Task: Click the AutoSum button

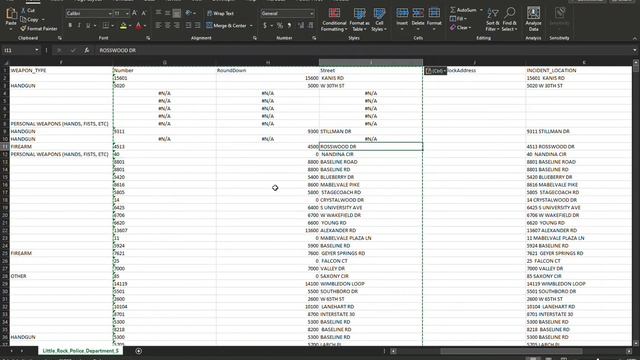Action: pyautogui.click(x=463, y=10)
